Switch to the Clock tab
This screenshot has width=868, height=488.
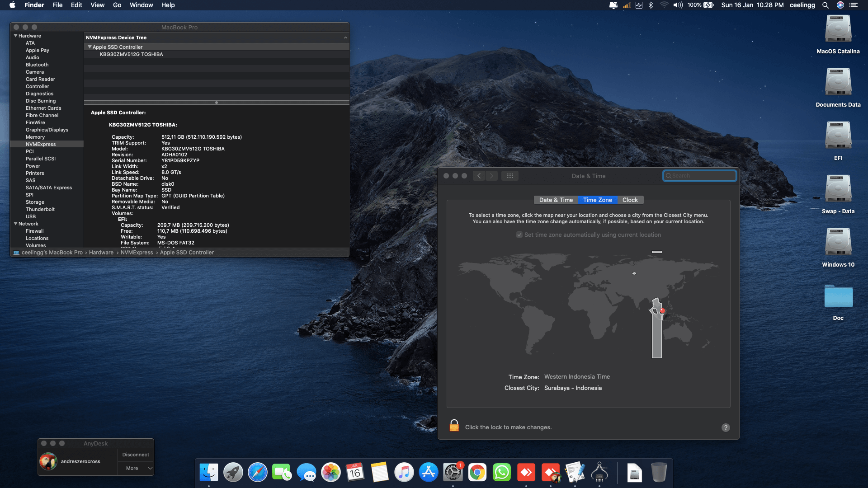coord(630,200)
